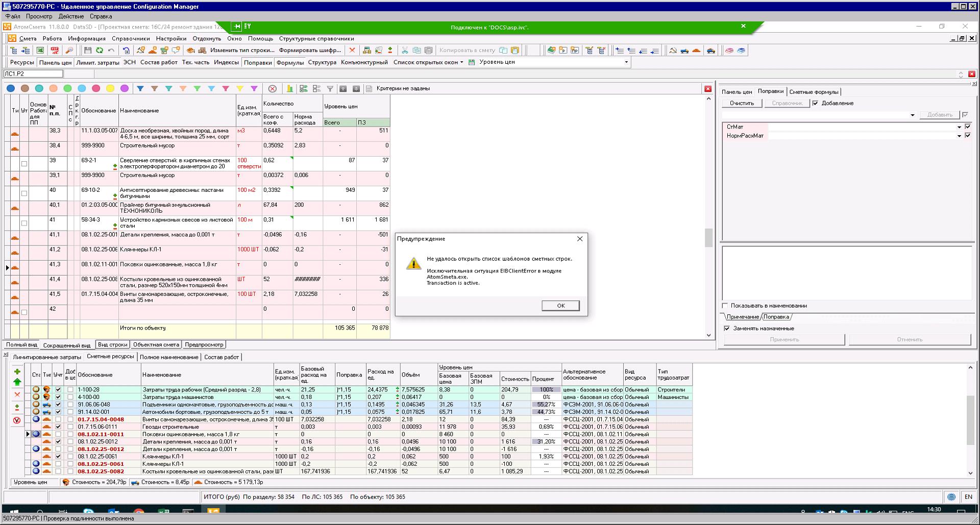Click the pink book toolbar icon
This screenshot has width=980, height=525.
(x=729, y=50)
